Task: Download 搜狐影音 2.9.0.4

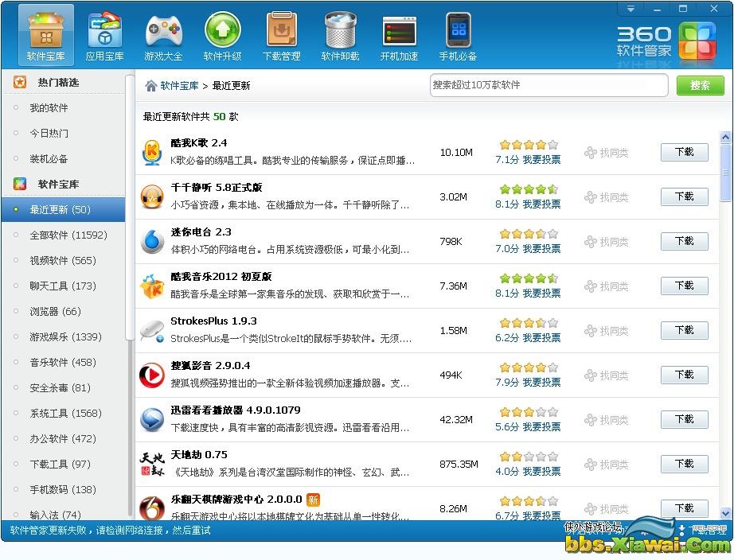Action: pos(685,375)
